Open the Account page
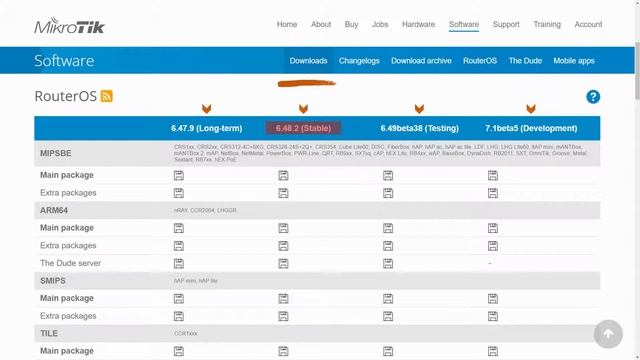This screenshot has width=640, height=360. point(588,24)
